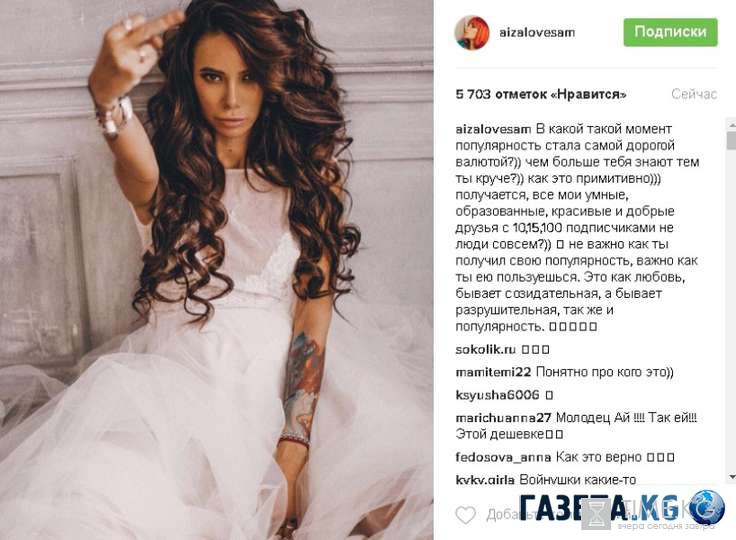Click the hourglass icon in Gazeta.kg logo
This screenshot has height=540, width=736.
tap(596, 514)
